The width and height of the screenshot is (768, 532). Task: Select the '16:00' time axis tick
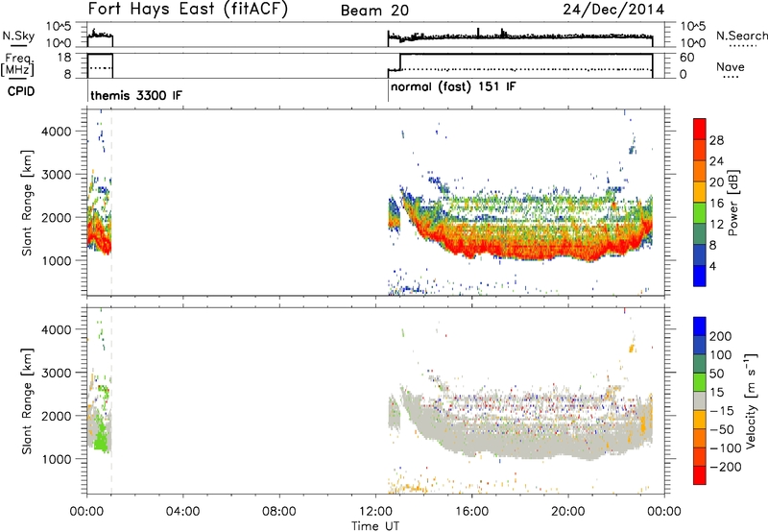point(471,512)
